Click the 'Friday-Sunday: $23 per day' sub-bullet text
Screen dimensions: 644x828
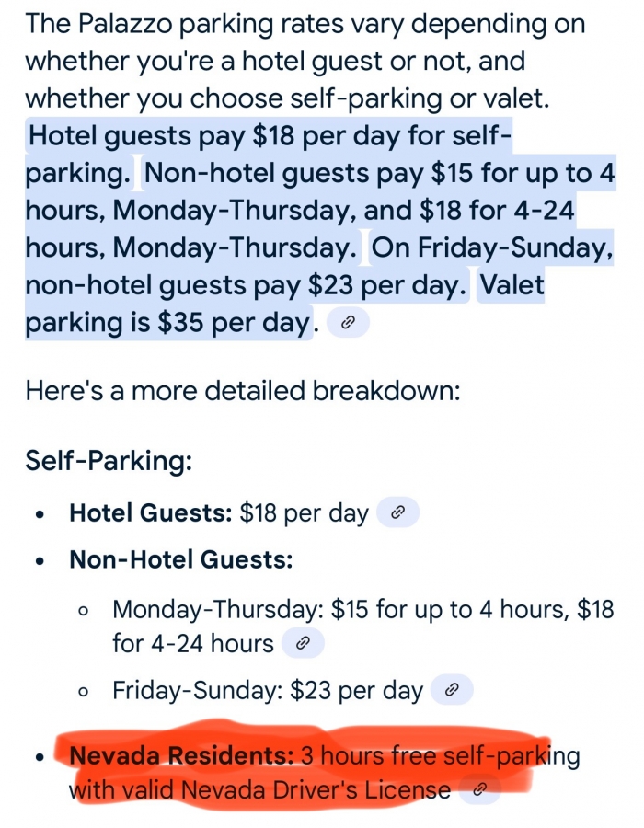pyautogui.click(x=268, y=690)
